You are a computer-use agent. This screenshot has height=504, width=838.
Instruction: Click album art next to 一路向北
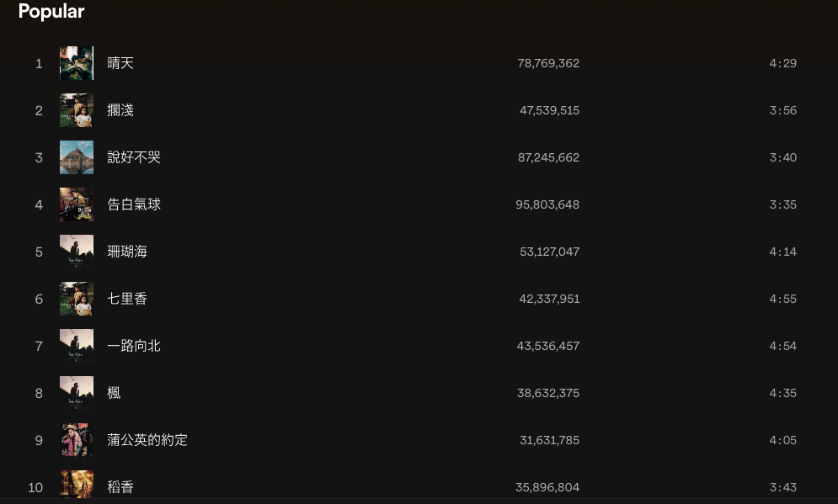(x=77, y=346)
